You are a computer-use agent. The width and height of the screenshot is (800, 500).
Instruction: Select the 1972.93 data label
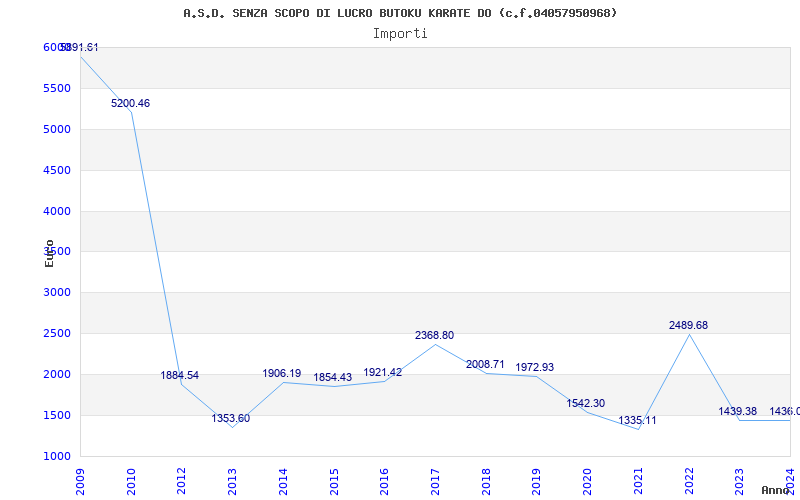(535, 367)
